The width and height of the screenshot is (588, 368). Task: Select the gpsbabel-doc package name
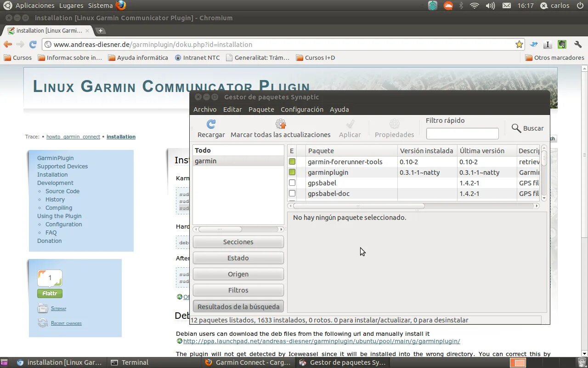pyautogui.click(x=328, y=194)
